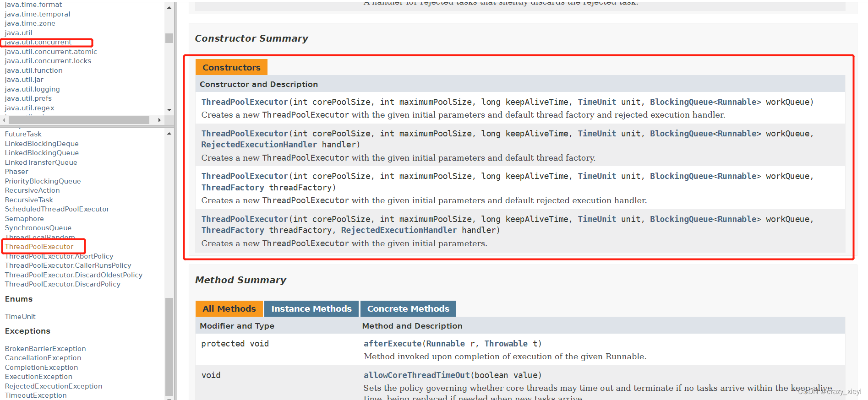
Task: Open the ThreadPoolExecutor class in sidebar
Action: click(x=39, y=247)
